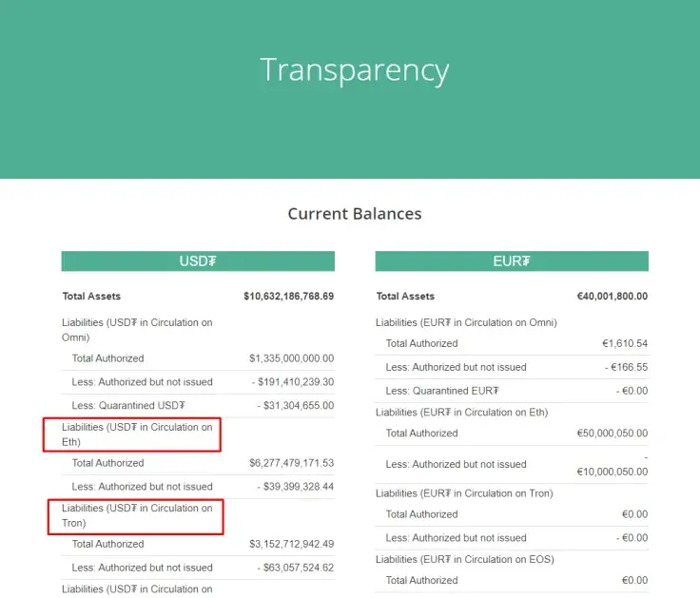Click Liabilities USD₮ in Circulation on Omni
Viewport: 700px width, 598px height.
pos(137,330)
